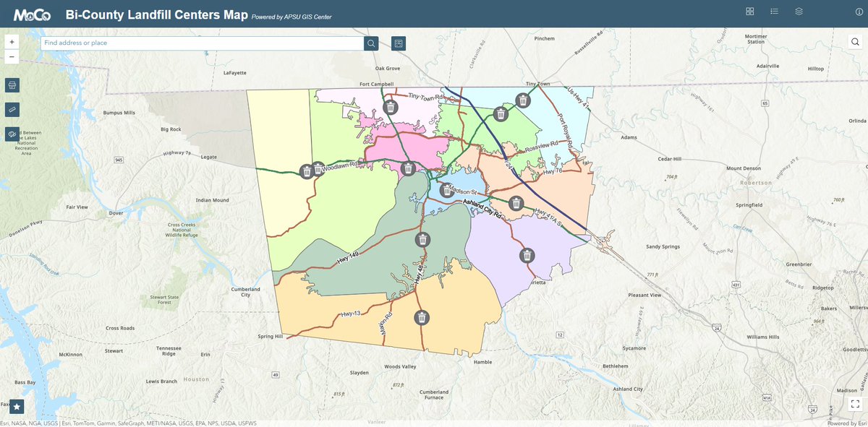Open the legend list icon in header
The height and width of the screenshot is (427, 868).
pyautogui.click(x=774, y=12)
